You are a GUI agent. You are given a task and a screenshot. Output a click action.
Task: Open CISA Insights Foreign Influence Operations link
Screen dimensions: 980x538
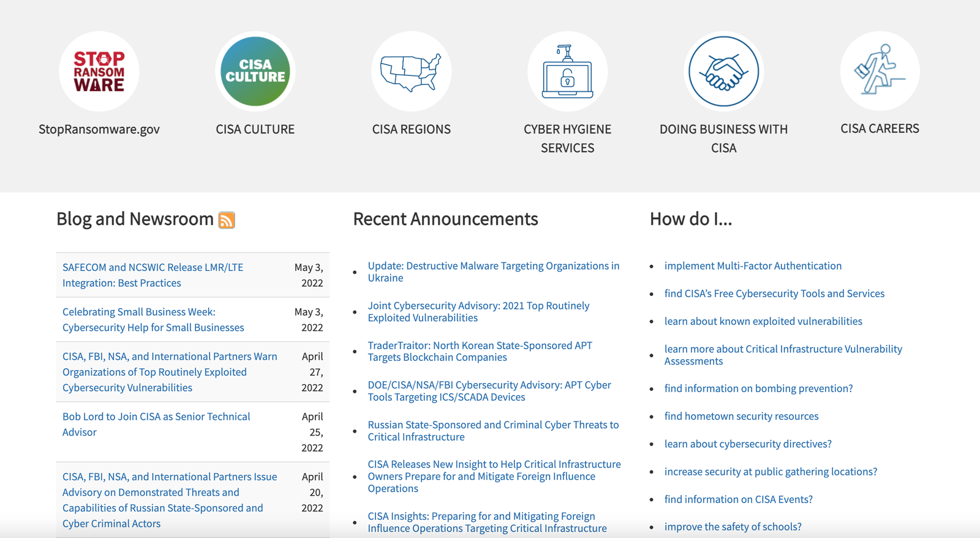tap(487, 522)
